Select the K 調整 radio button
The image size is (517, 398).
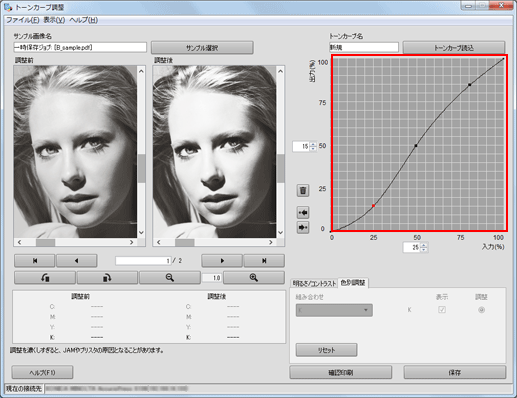coord(481,310)
